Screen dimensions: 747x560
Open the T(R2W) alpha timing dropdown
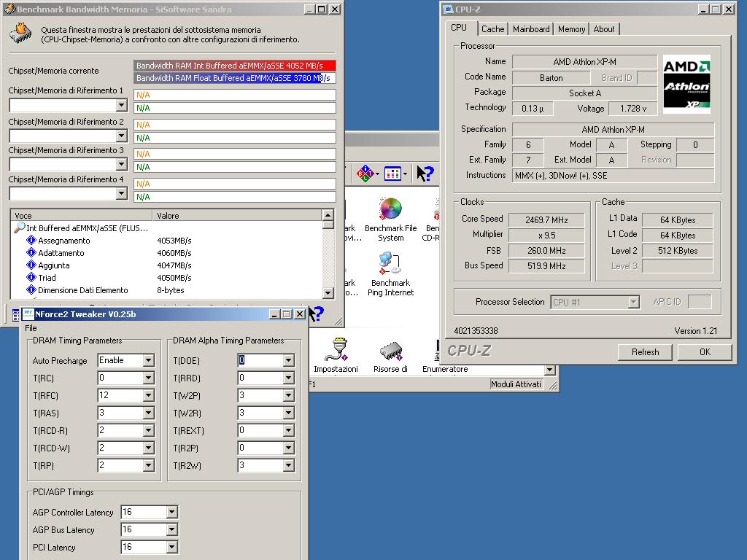tap(289, 465)
